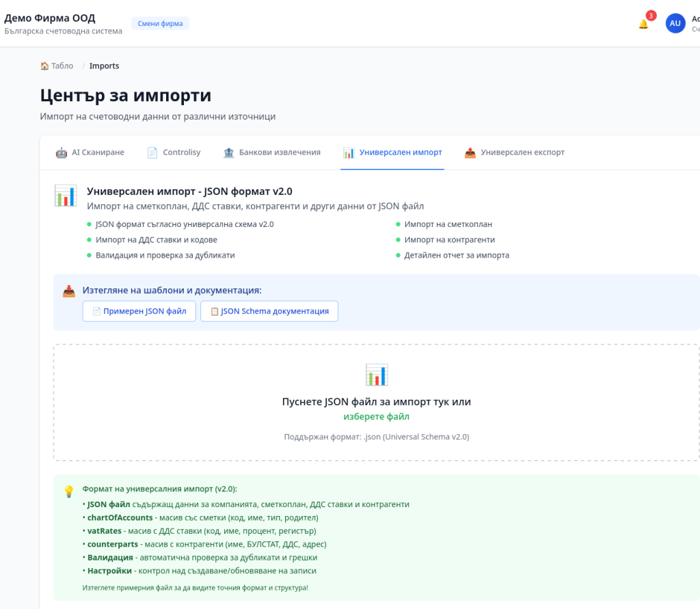The height and width of the screenshot is (609, 700).
Task: Click the home icon in breadcrumb
Action: (x=44, y=66)
